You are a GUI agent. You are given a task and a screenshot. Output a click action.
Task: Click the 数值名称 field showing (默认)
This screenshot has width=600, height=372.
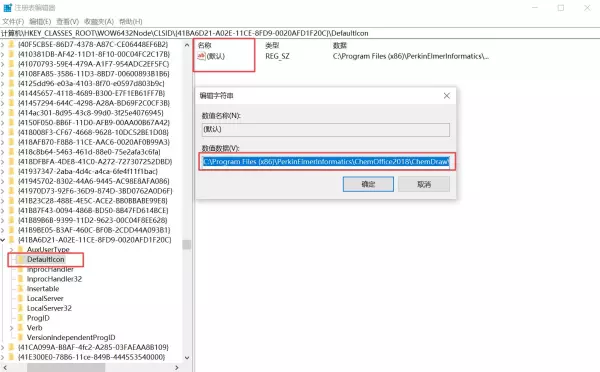tap(326, 129)
